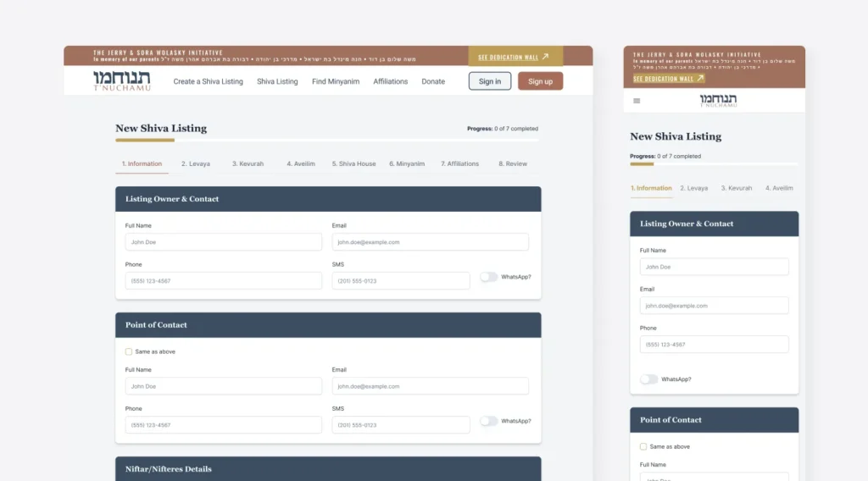The width and height of the screenshot is (868, 481).
Task: Click the T'nuchamu logo in desktop header
Action: coord(121,81)
